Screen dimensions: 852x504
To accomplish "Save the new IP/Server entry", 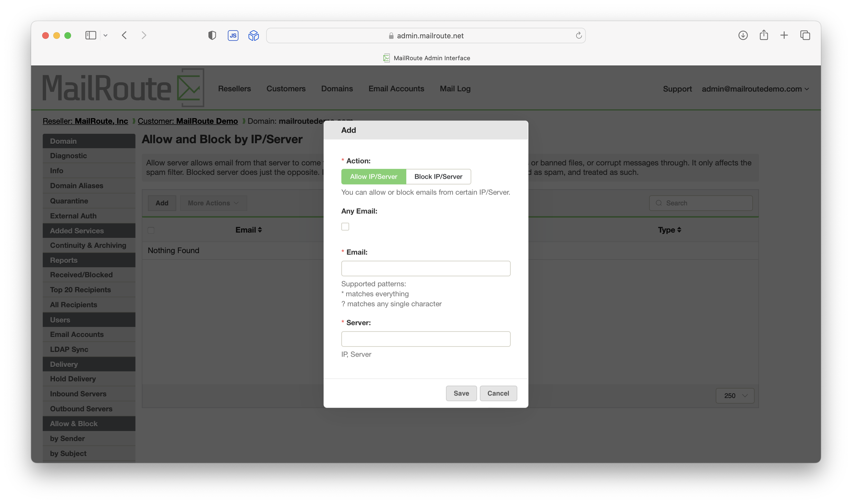I will pos(461,393).
